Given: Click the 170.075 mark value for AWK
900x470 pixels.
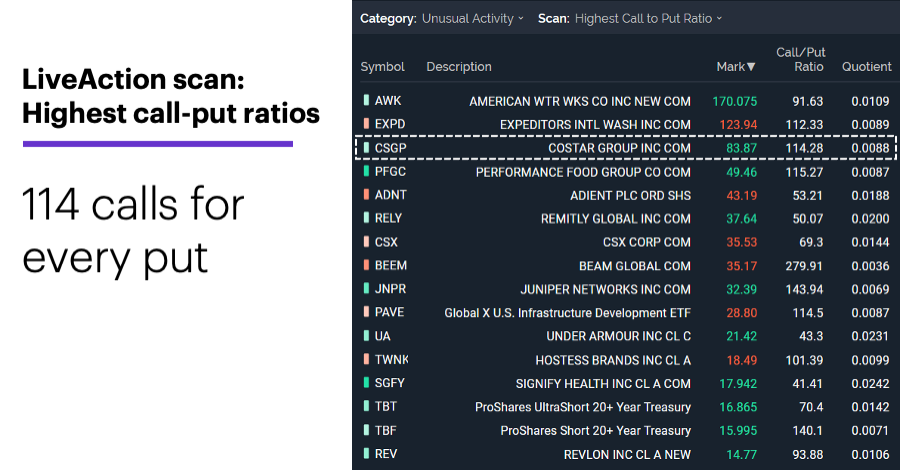Looking at the screenshot, I should click(734, 102).
